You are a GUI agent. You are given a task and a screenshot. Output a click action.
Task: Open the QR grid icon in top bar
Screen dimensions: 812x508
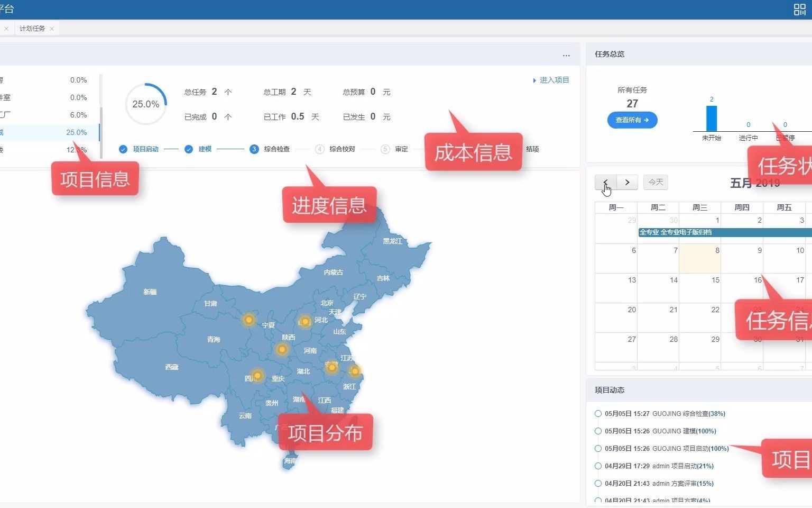pos(800,10)
